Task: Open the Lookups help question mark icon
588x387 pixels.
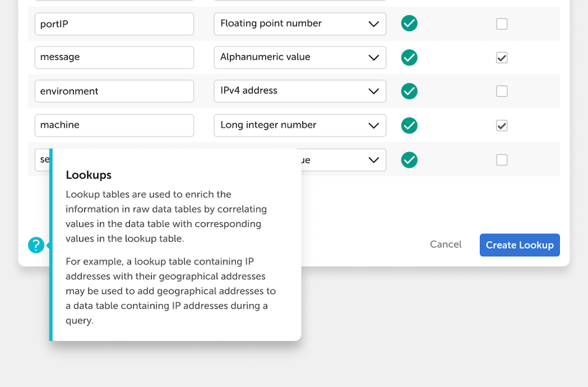Action: click(36, 245)
